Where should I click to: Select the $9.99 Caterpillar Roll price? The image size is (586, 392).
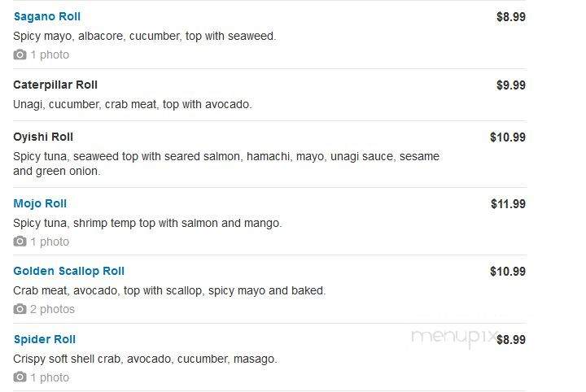511,85
